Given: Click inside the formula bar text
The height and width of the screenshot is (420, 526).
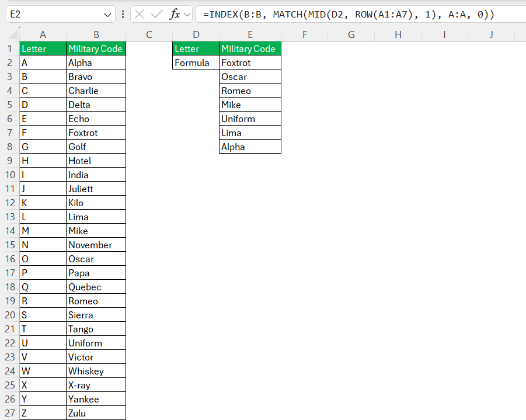Looking at the screenshot, I should click(x=349, y=15).
